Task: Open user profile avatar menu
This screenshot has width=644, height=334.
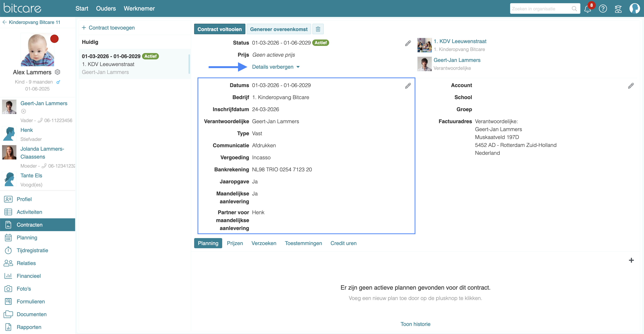Action: point(634,8)
